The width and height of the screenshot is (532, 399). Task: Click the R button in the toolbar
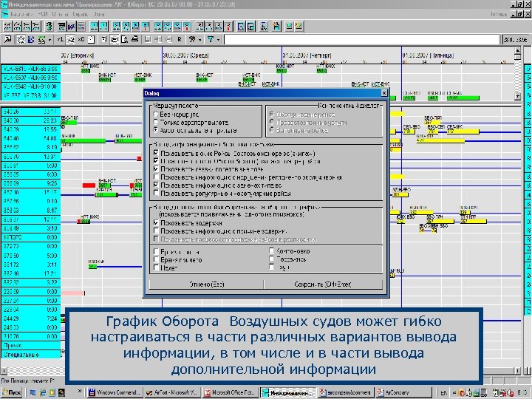pyautogui.click(x=180, y=40)
